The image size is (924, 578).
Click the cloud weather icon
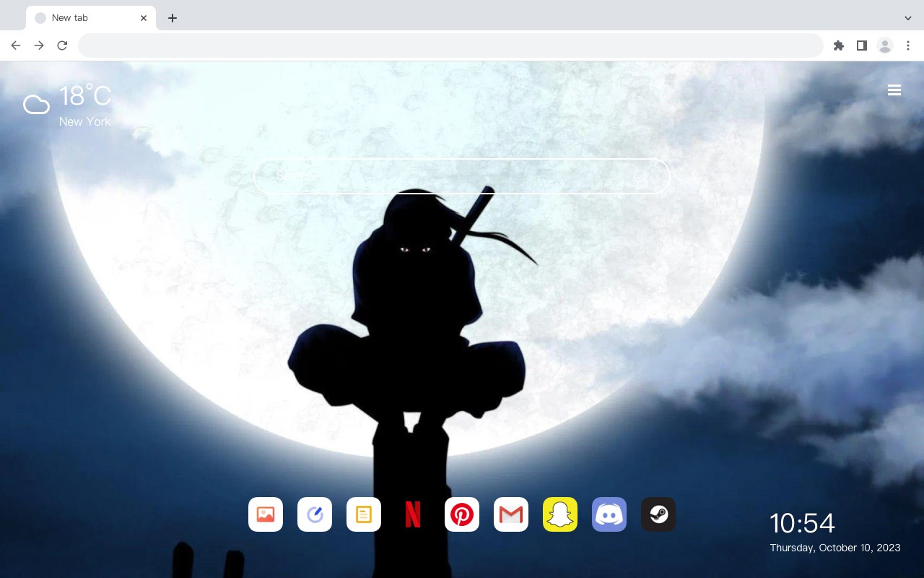pos(36,105)
